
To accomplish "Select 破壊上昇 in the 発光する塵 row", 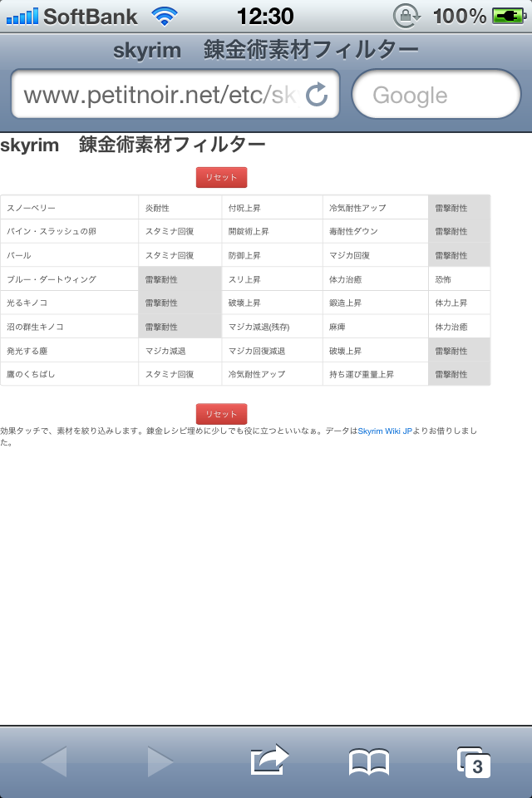I will pyautogui.click(x=376, y=350).
